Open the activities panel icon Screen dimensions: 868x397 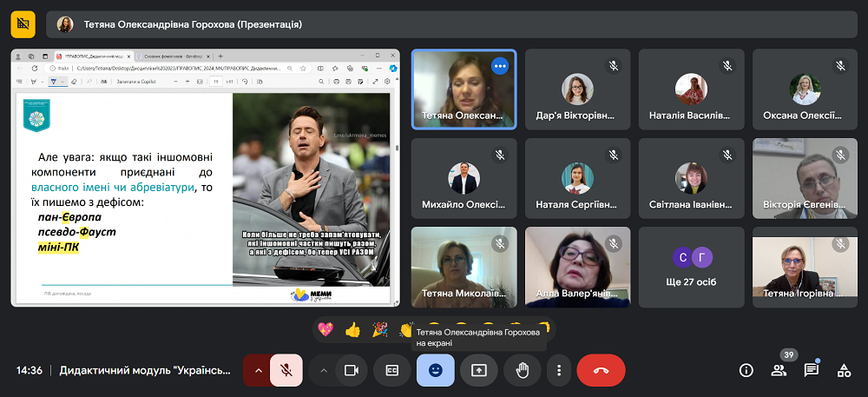click(843, 370)
